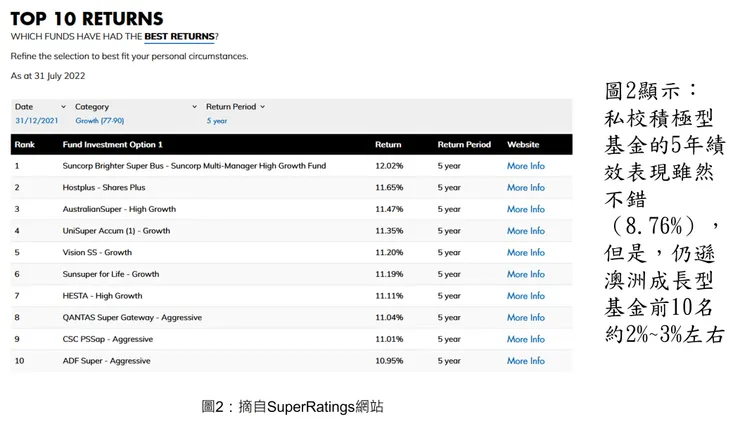
Task: Click the Return Period column header
Action: tap(464, 144)
